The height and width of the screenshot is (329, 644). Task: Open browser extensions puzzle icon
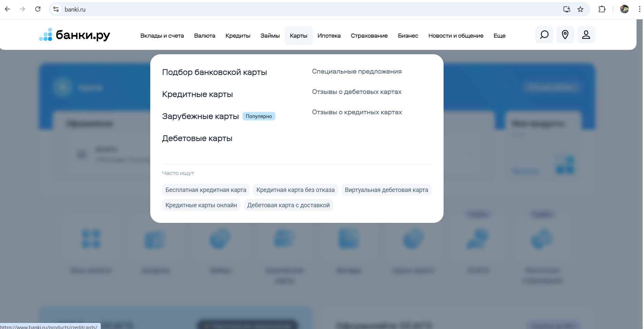click(602, 9)
